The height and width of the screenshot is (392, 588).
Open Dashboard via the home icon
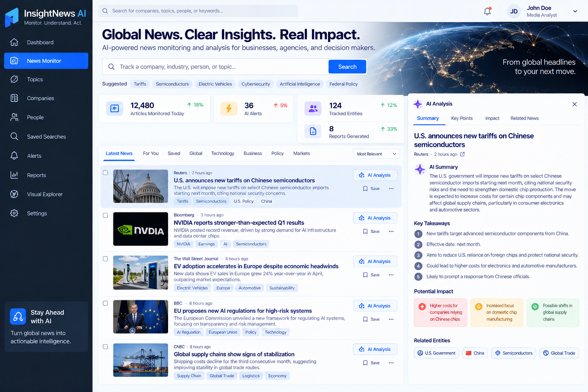(14, 42)
